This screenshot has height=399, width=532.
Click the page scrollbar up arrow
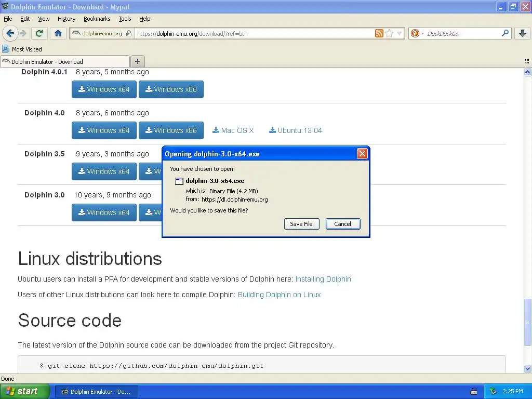click(x=527, y=72)
